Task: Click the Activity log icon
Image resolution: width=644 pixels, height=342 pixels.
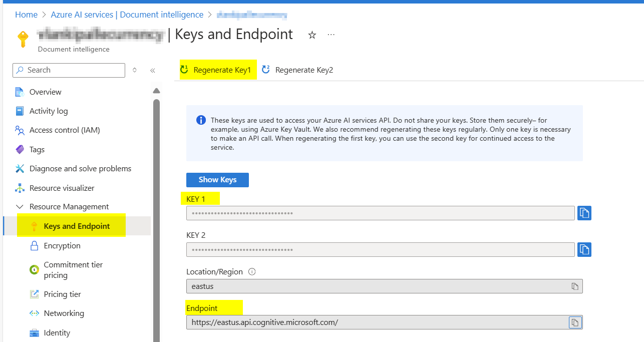Action: coord(20,111)
